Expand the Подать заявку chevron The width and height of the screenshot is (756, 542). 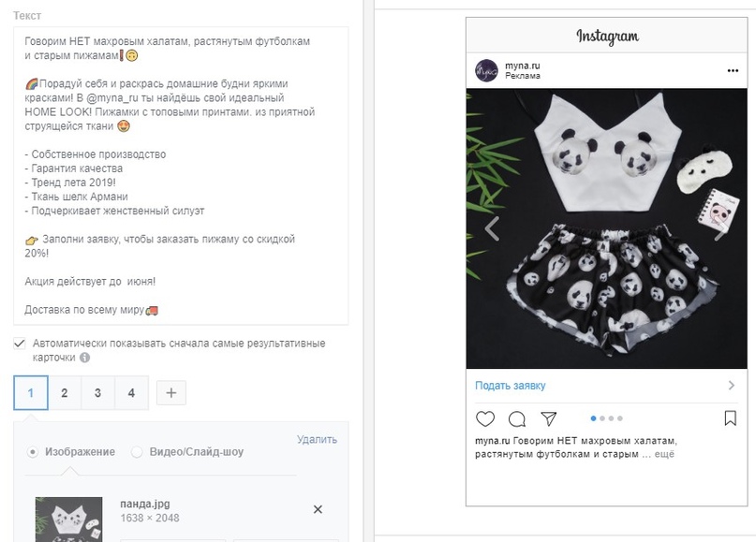coord(732,385)
